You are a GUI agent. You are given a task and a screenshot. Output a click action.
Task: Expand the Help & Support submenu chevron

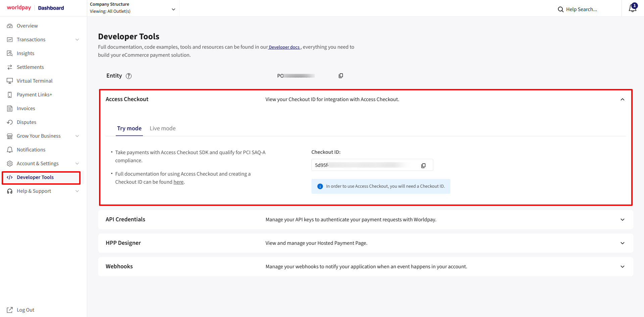pos(77,191)
